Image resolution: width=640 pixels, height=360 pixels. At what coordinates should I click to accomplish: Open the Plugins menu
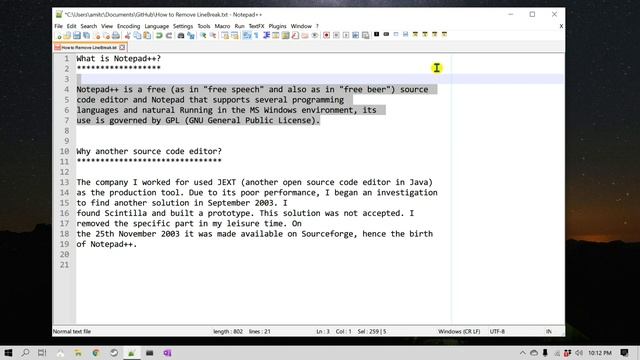[x=278, y=26]
